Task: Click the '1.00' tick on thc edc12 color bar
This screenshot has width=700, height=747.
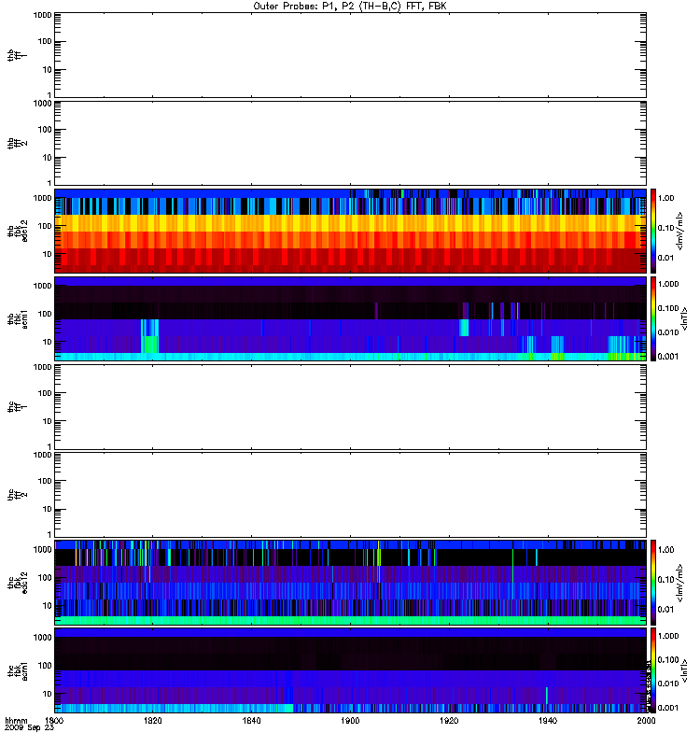Action: pyautogui.click(x=666, y=550)
